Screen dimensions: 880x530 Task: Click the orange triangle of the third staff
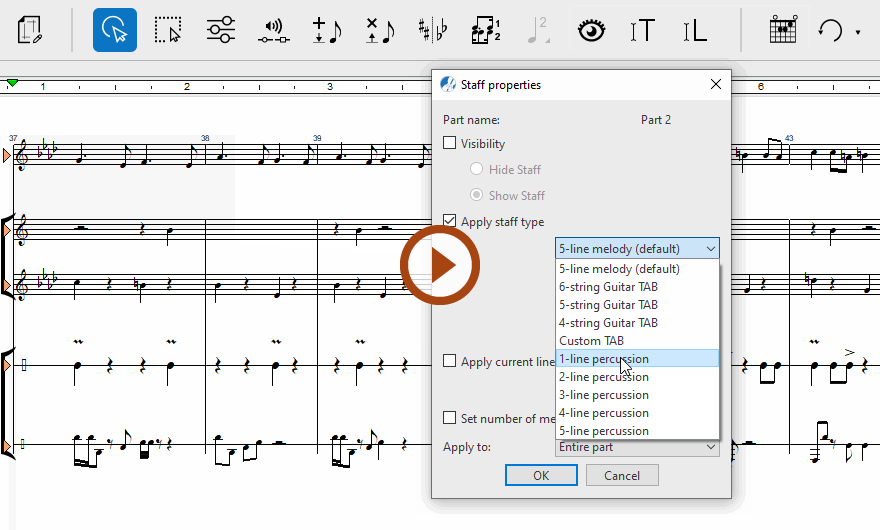pyautogui.click(x=7, y=286)
